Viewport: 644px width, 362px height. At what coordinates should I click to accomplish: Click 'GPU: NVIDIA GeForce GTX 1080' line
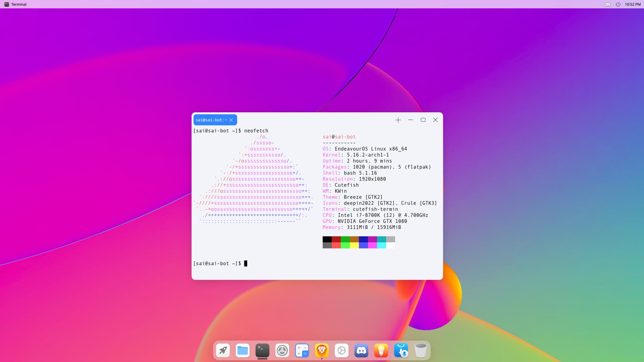coord(365,221)
